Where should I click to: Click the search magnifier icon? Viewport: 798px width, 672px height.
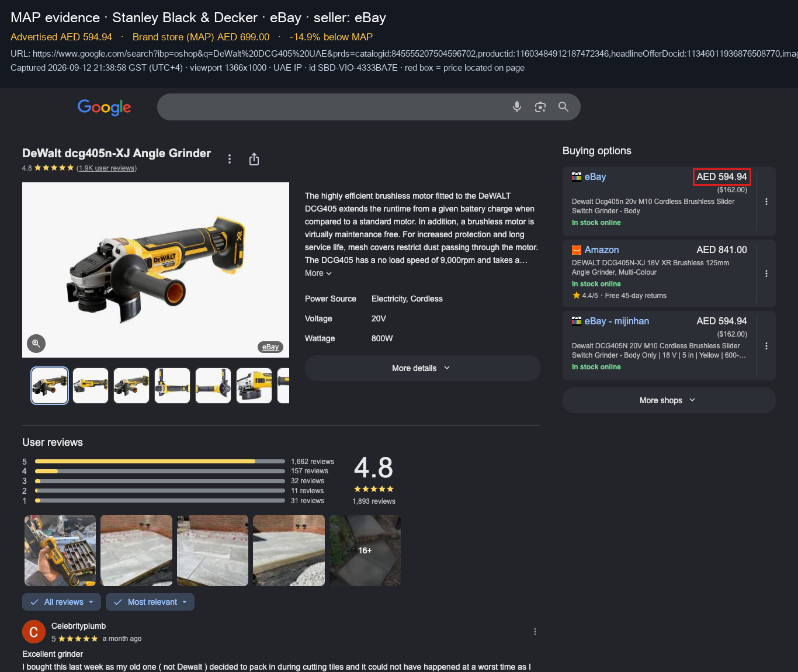pos(563,107)
